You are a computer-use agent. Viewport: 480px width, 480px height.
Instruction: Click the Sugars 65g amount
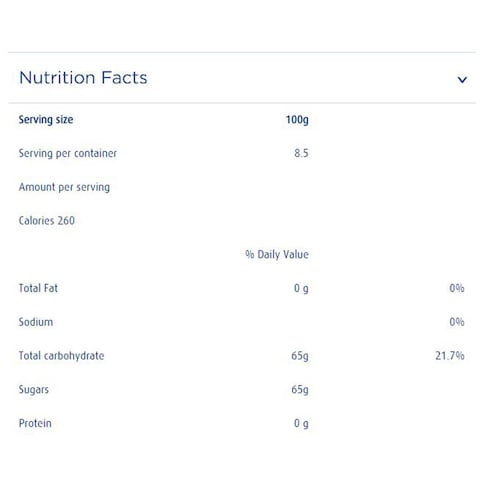[300, 390]
